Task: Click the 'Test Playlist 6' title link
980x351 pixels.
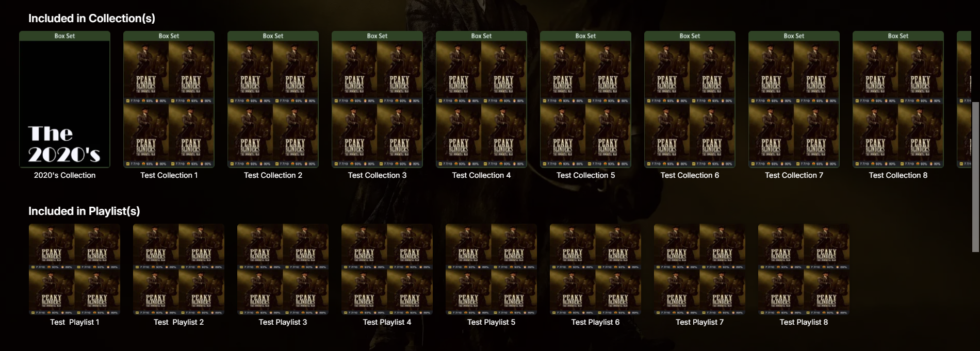Action: pos(595,322)
